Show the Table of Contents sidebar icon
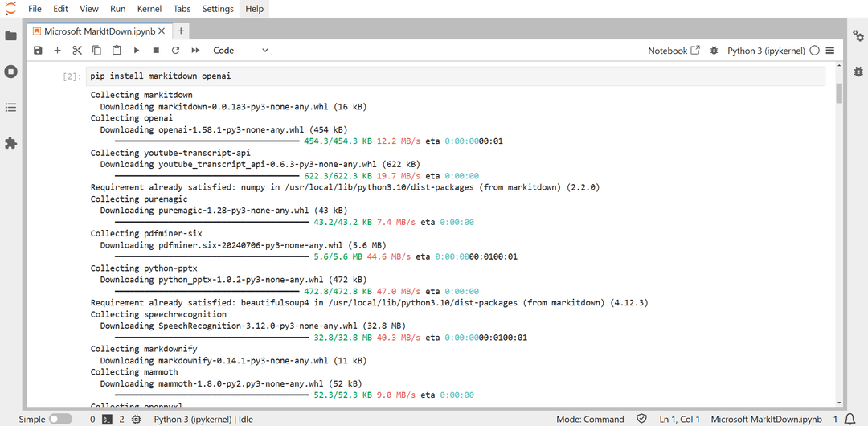868x426 pixels. [x=10, y=108]
